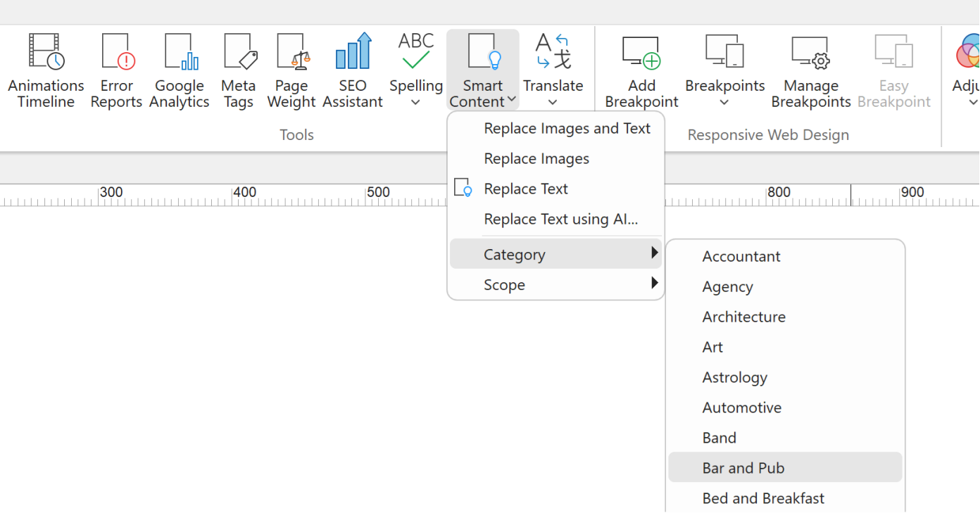Screen dimensions: 980x513
Task: Select the Architecture category
Action: click(743, 317)
